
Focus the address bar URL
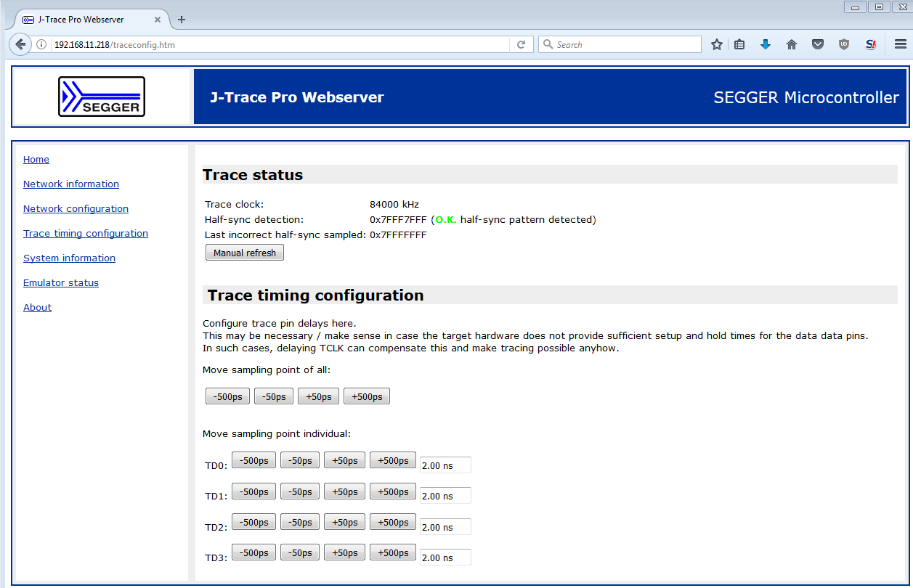tap(280, 44)
